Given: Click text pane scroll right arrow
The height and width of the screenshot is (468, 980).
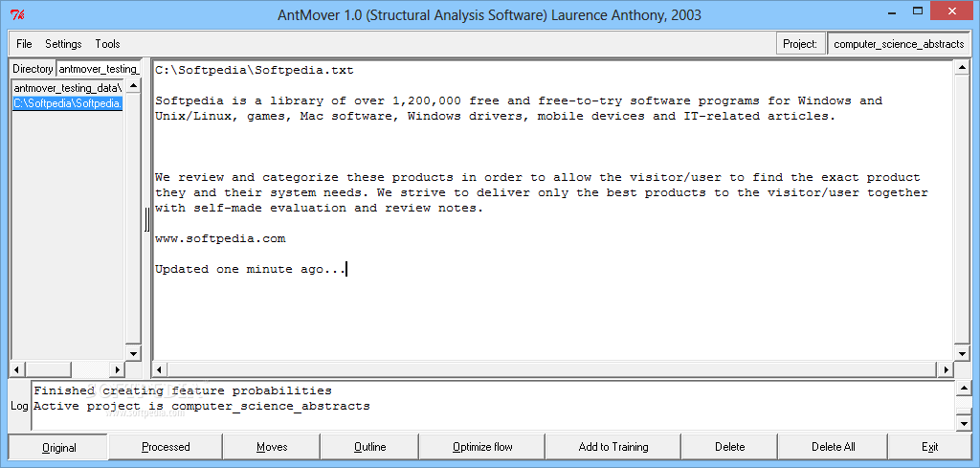Looking at the screenshot, I should pyautogui.click(x=945, y=369).
